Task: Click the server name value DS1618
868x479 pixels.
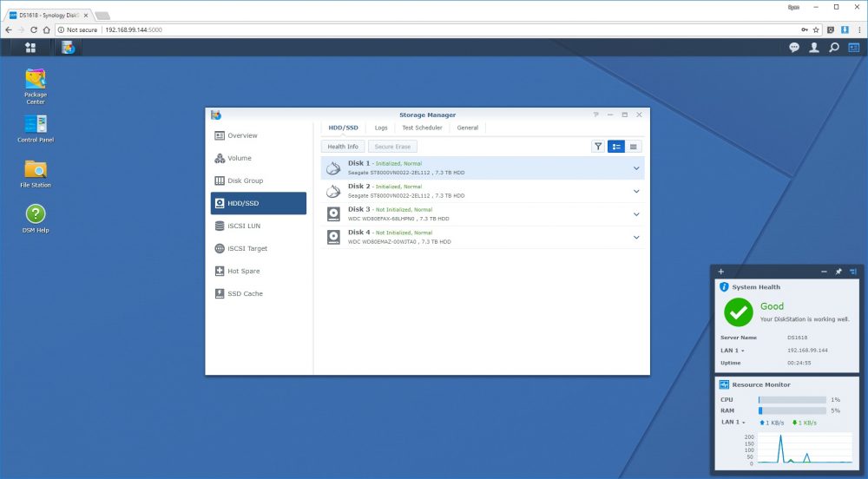Action: (x=797, y=338)
